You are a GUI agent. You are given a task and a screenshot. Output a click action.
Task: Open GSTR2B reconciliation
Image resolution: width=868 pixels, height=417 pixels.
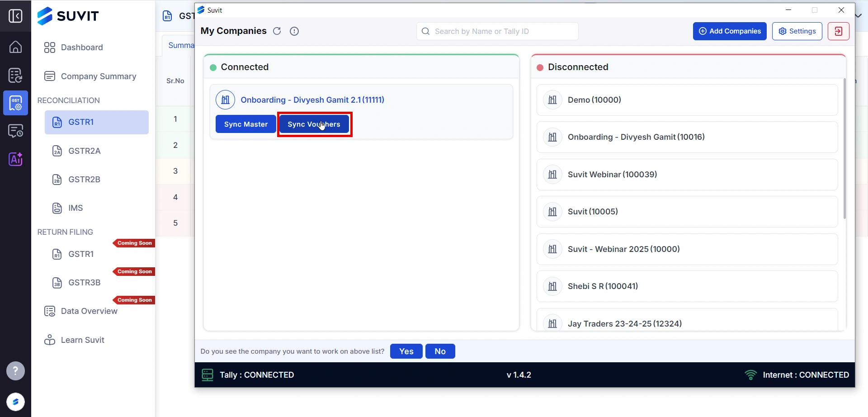tap(76, 180)
